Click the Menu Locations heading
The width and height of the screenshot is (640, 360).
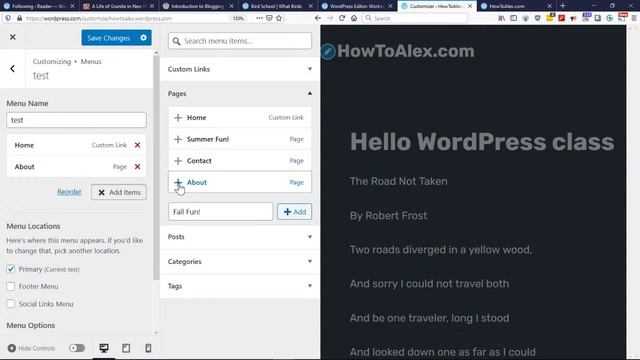tap(33, 226)
